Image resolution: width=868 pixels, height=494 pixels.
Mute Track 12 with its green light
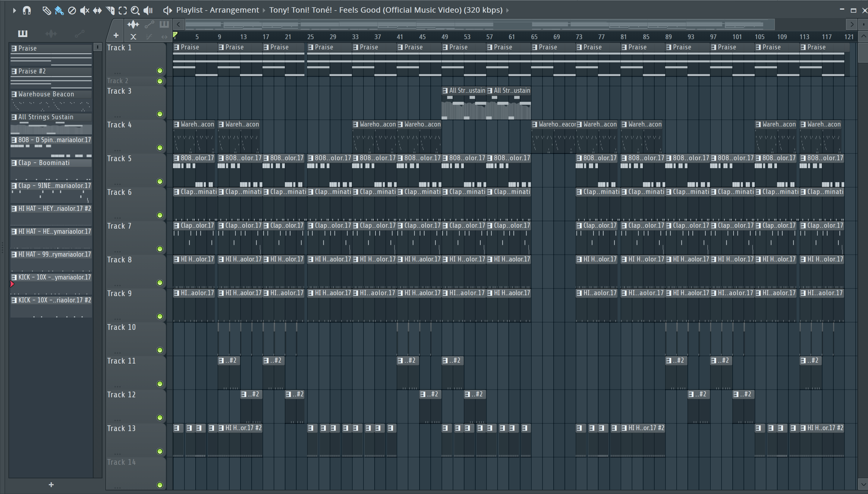pyautogui.click(x=159, y=418)
